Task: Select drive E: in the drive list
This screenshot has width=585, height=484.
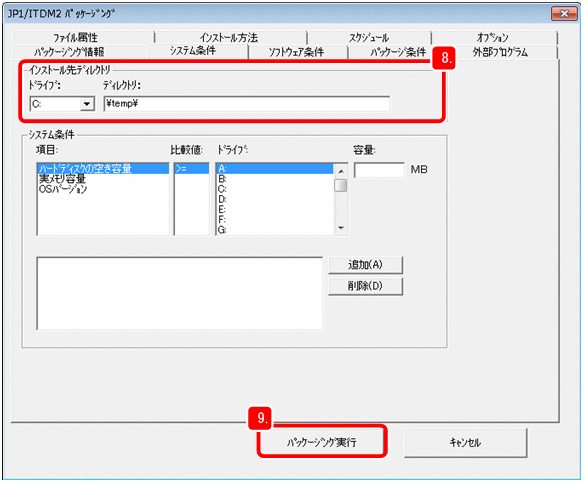Action: pyautogui.click(x=275, y=209)
